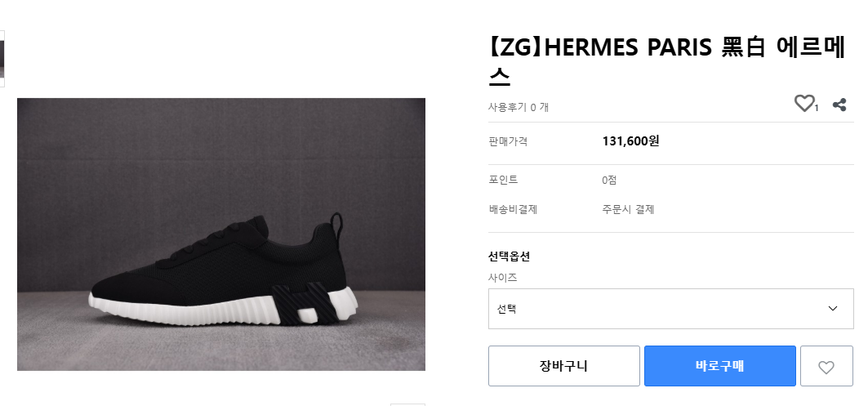Click the 사이즈 label above the dropdown
The width and height of the screenshot is (868, 406).
coord(503,278)
